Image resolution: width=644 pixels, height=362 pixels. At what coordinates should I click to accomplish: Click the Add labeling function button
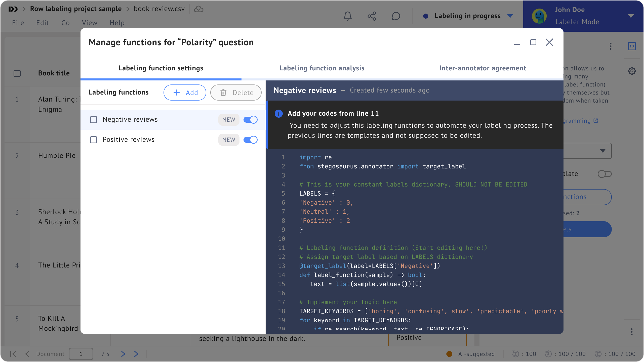click(x=185, y=93)
